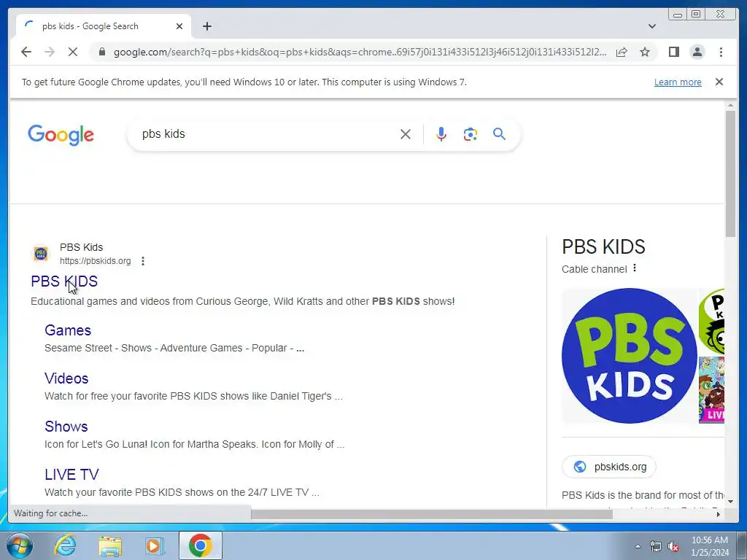Click the share page icon in address bar
The height and width of the screenshot is (560, 747).
click(x=622, y=52)
